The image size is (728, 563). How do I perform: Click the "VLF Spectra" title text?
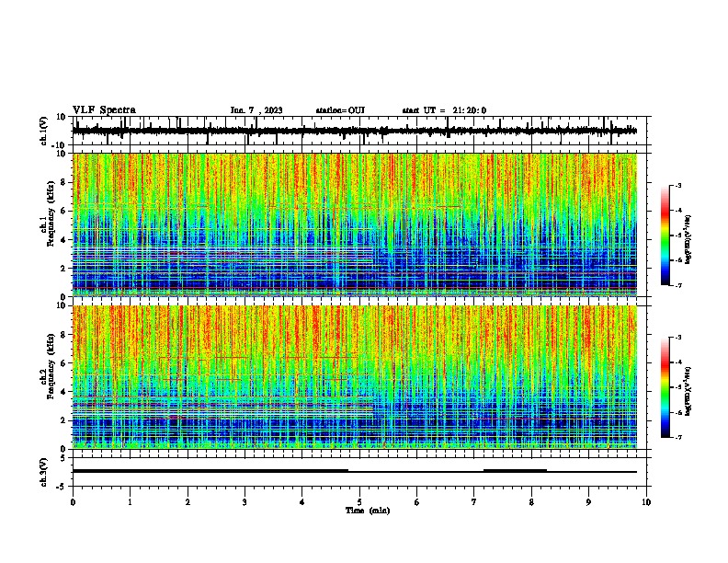pos(105,110)
